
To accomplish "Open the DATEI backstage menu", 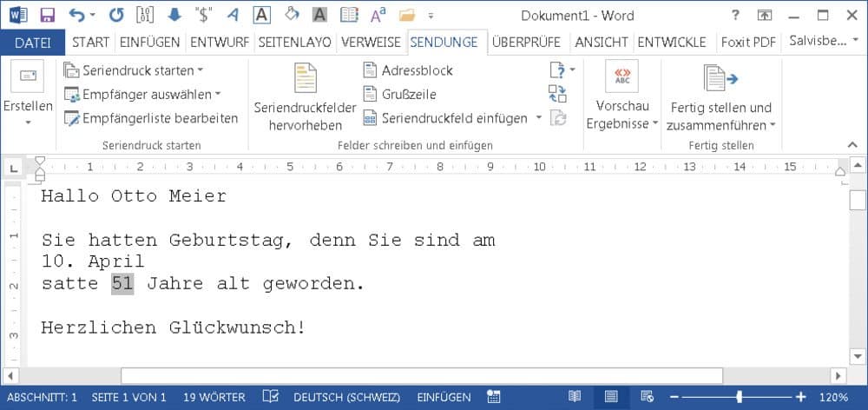I will point(33,42).
